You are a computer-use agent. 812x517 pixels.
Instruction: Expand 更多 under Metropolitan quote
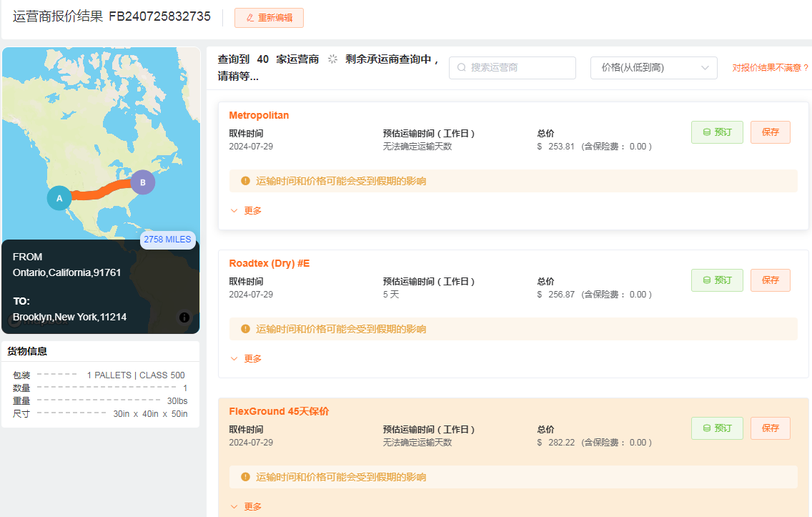(x=246, y=211)
